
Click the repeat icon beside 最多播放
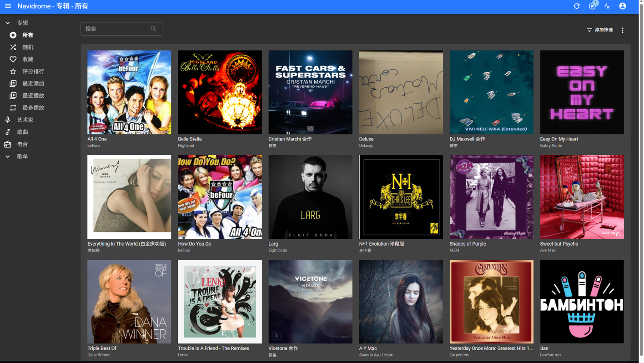13,108
